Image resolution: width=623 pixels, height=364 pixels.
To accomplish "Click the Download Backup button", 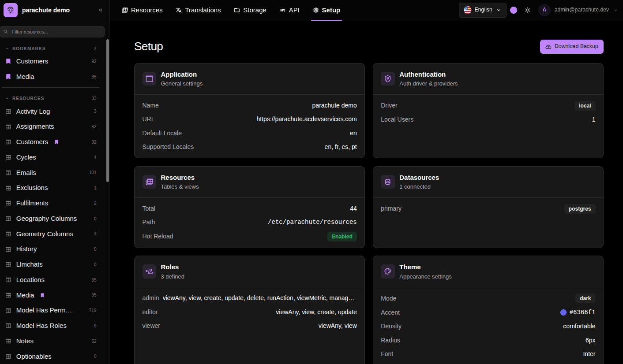I will coord(572,47).
